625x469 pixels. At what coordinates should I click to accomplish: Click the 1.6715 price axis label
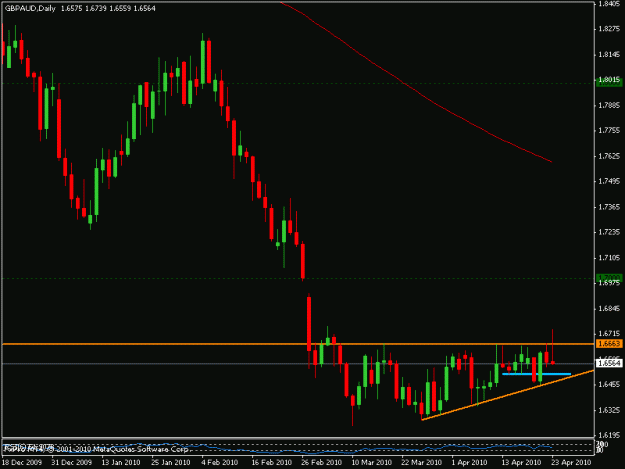pyautogui.click(x=609, y=334)
